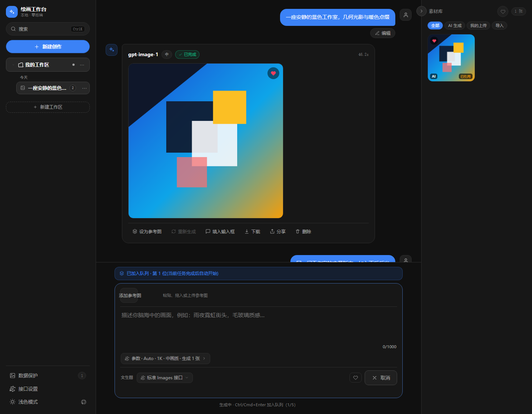Click the 生成中 footer hint text

(x=258, y=405)
